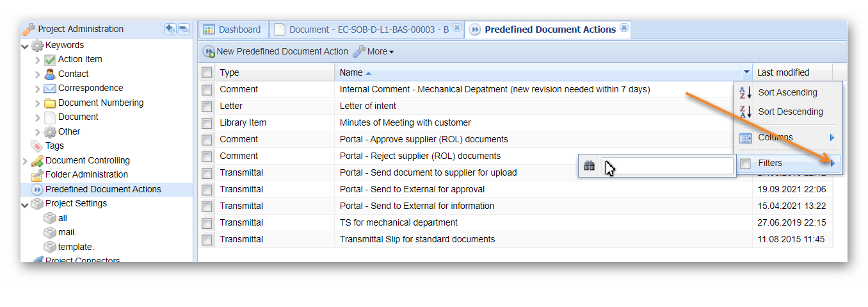Tick the select-all checkbox in grid header
This screenshot has height=307, width=868.
[207, 72]
